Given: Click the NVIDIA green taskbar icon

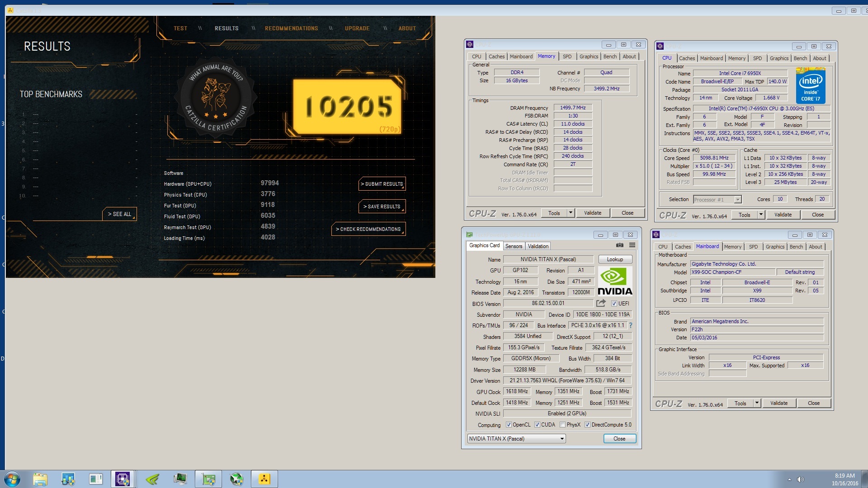Looking at the screenshot, I should (x=153, y=479).
